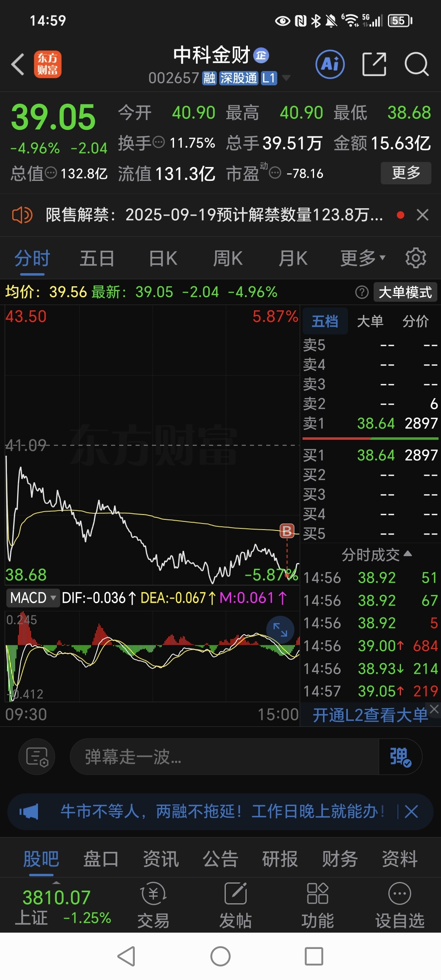Open 更多 quote details button

pyautogui.click(x=406, y=173)
